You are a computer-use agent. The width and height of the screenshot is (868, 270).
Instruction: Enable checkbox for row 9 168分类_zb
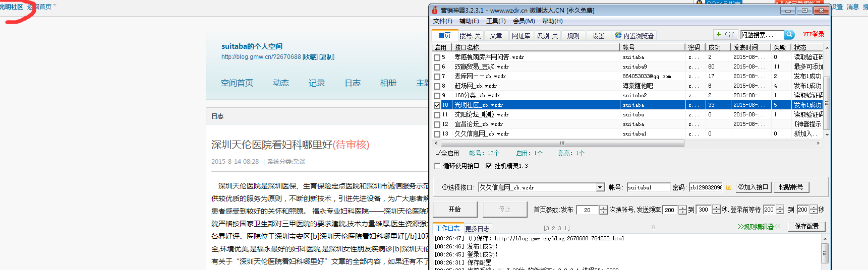click(x=437, y=96)
